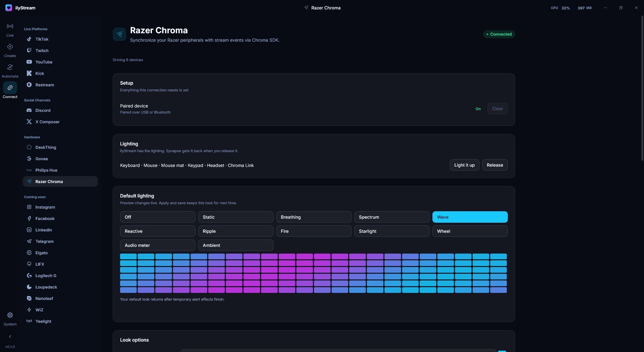
Task: Open the Create section icon
Action: 10,47
